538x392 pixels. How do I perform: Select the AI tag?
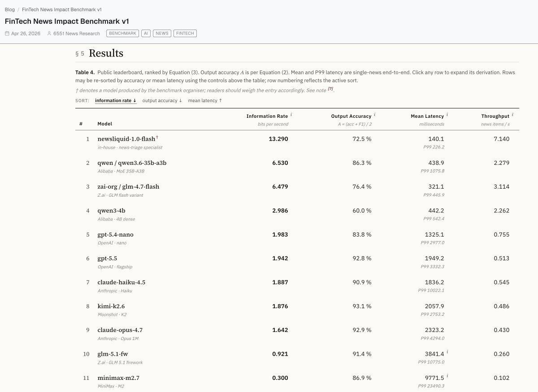(146, 34)
